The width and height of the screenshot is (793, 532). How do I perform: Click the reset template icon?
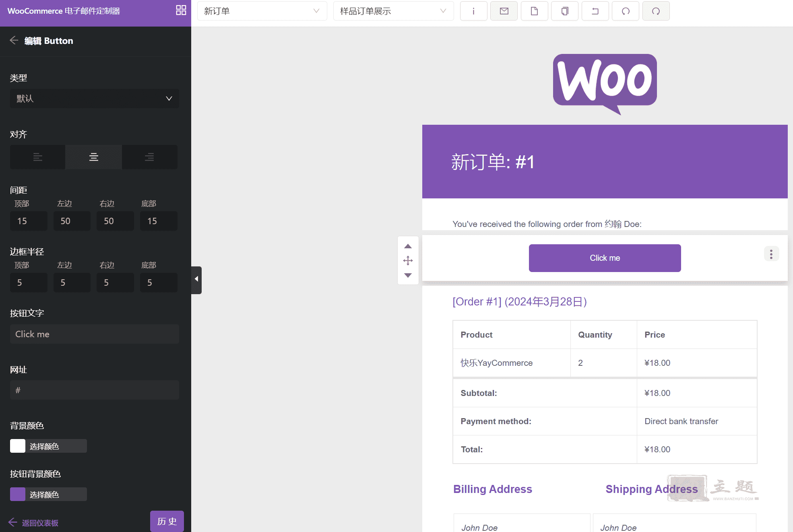pos(595,11)
